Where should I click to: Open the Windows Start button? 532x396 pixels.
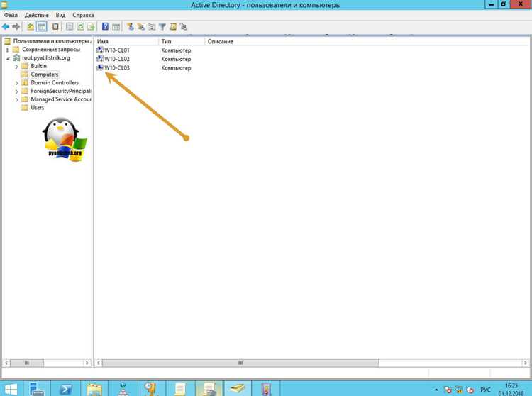click(x=11, y=388)
